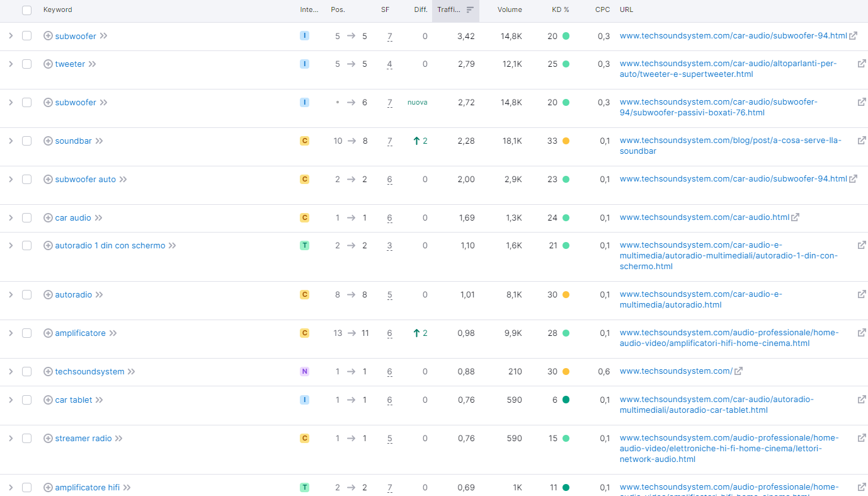Screen dimensions: 868x496
Task: Click the Intent column header
Action: pos(309,9)
